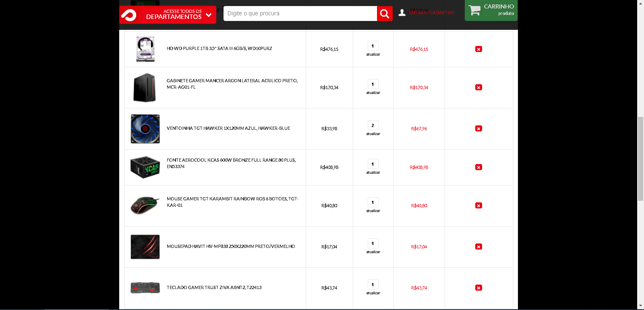Click the red search magnifier button

click(x=385, y=14)
